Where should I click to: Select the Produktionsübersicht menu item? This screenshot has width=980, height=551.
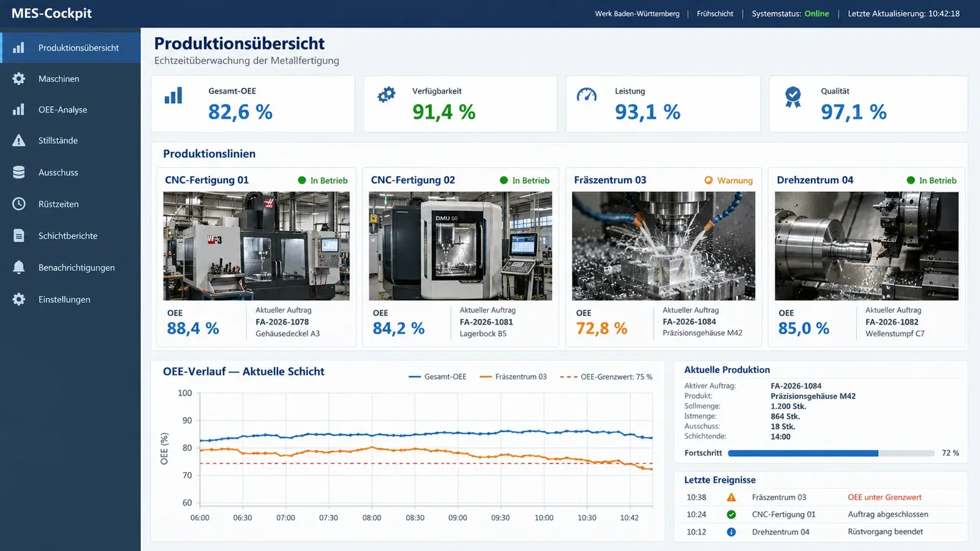[x=70, y=48]
